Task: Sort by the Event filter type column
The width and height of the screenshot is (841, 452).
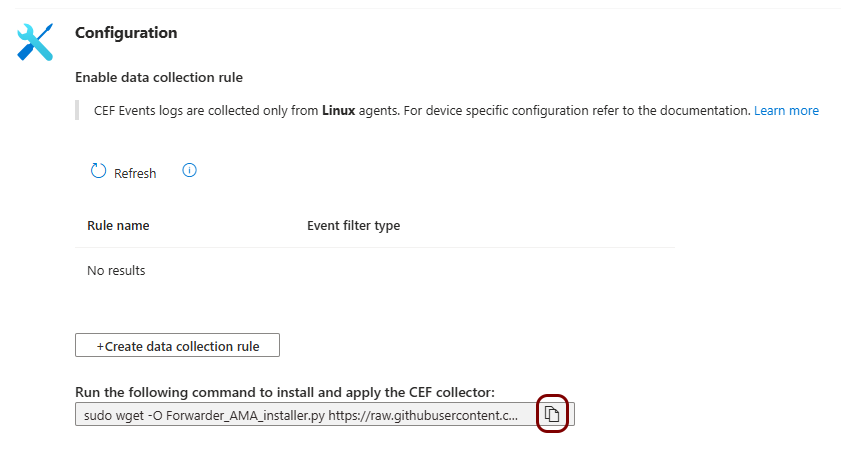Action: 353,225
